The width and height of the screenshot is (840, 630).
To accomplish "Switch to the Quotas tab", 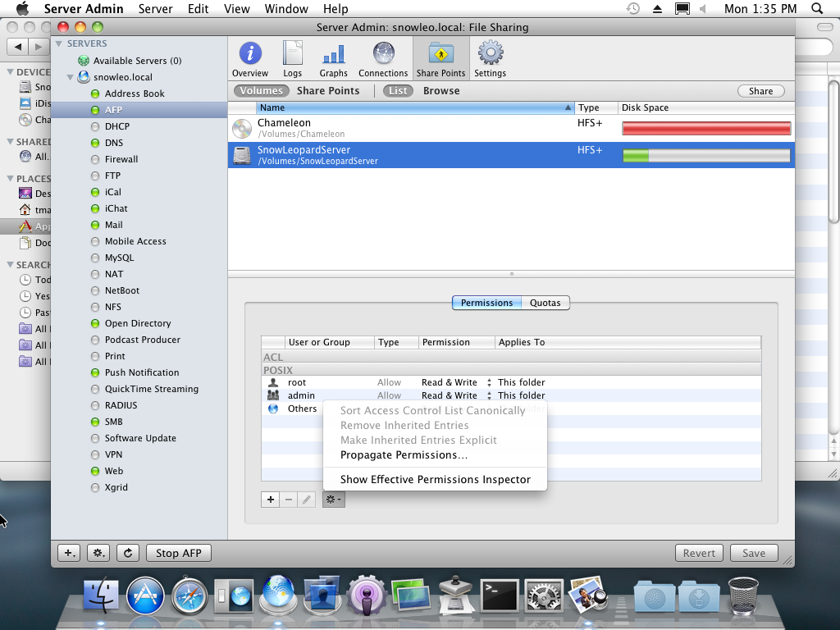I will tap(546, 303).
